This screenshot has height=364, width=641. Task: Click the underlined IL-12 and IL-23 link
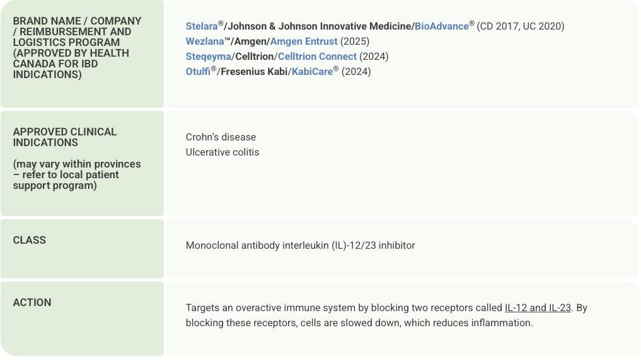[538, 308]
